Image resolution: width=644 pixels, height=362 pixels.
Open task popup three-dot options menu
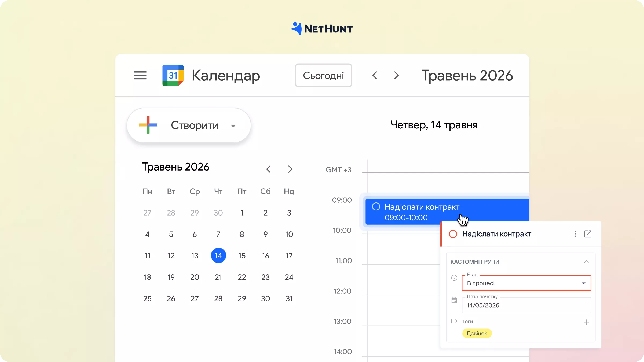(575, 234)
